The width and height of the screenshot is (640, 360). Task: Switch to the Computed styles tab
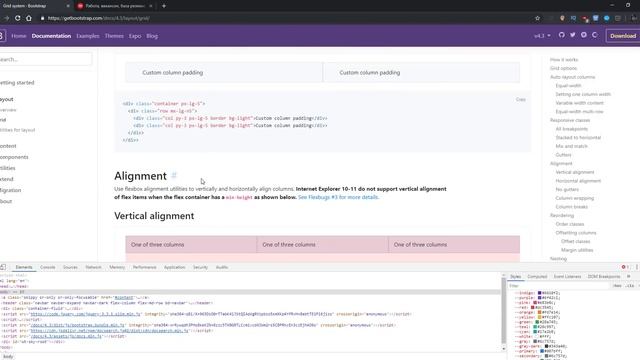(537, 276)
